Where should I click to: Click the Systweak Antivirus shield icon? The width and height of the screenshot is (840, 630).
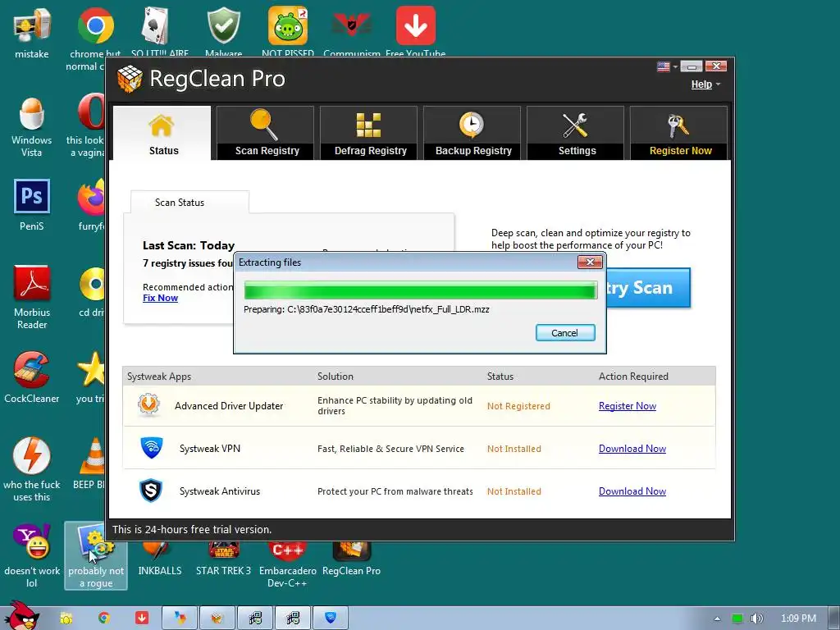[151, 491]
